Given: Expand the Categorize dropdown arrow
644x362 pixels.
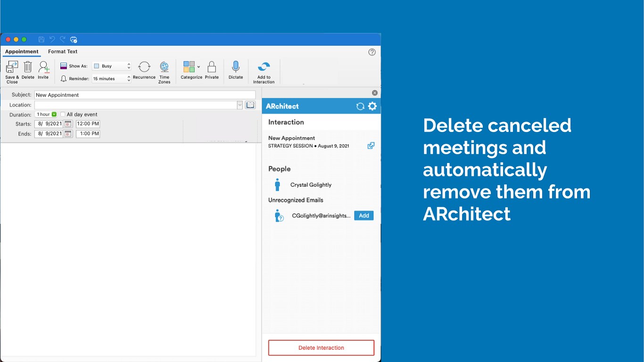Looking at the screenshot, I should [198, 66].
